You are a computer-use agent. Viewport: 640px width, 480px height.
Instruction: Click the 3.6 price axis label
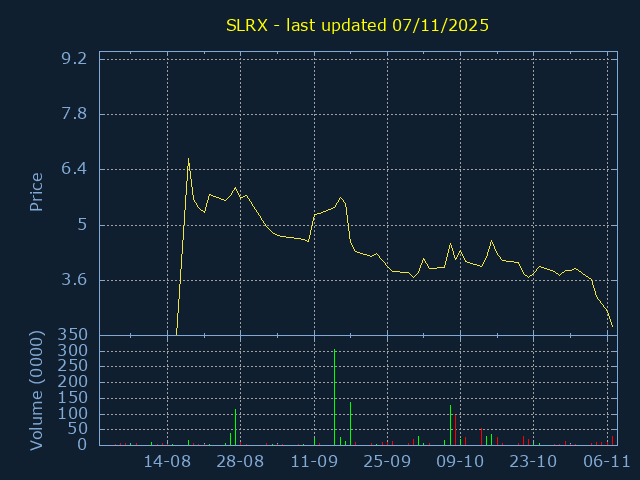point(74,280)
